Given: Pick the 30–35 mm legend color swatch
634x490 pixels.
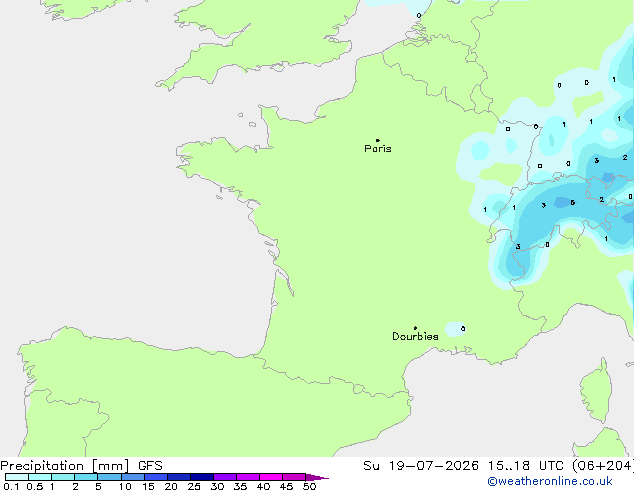Looking at the screenshot, I should pos(225,477).
